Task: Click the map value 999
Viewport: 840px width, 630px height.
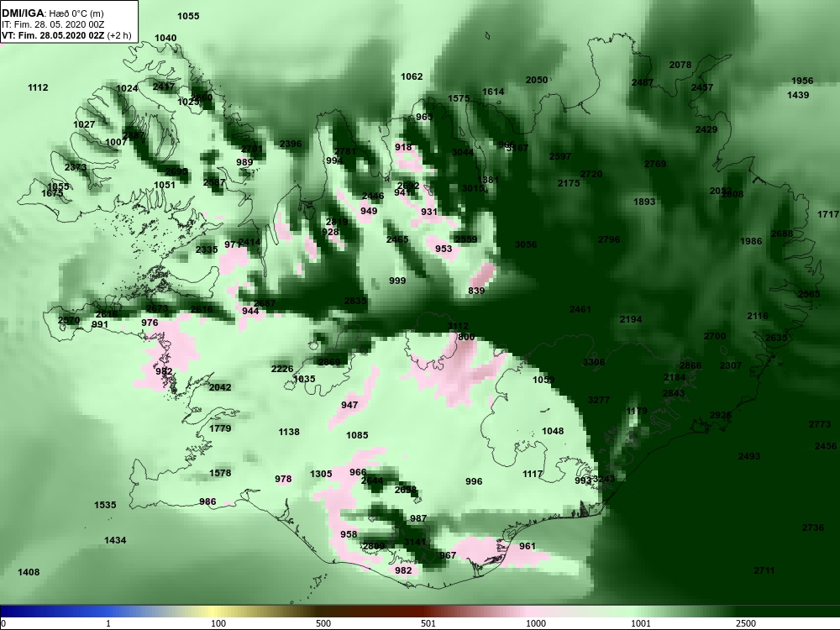Action: point(397,281)
